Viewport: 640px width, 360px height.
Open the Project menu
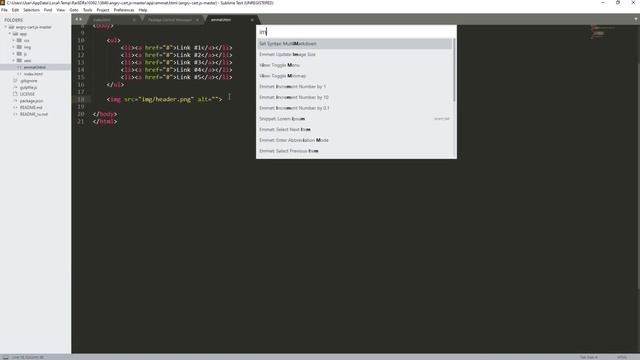[x=103, y=10]
